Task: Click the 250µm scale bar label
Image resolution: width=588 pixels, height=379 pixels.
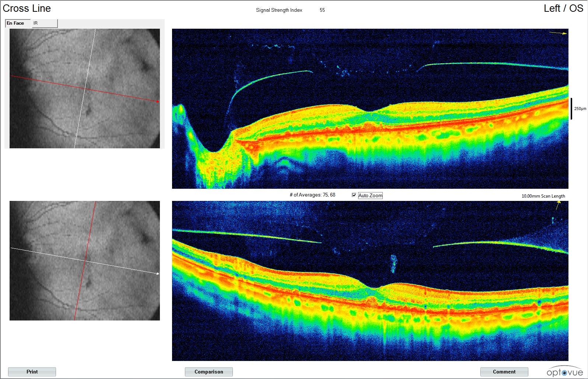Action: click(580, 109)
